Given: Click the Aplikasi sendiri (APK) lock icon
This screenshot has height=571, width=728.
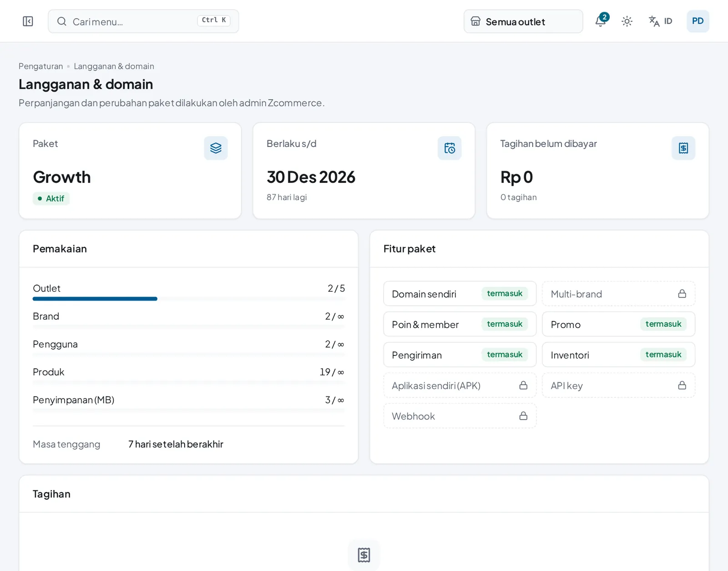Looking at the screenshot, I should (523, 385).
